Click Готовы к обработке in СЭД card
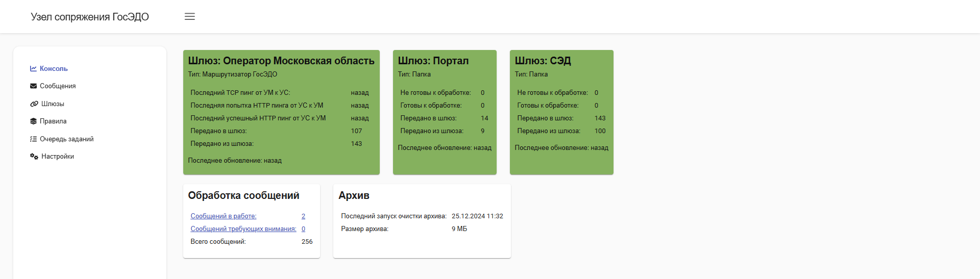 point(548,105)
